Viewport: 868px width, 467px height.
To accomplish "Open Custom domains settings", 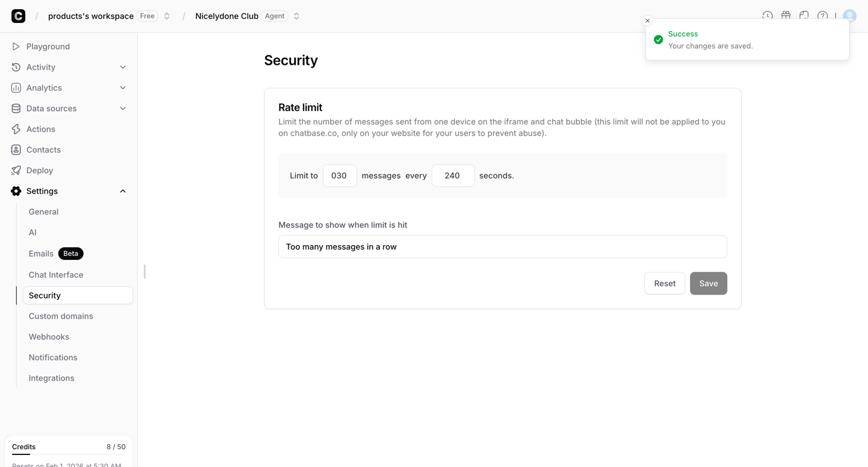I will tap(61, 316).
